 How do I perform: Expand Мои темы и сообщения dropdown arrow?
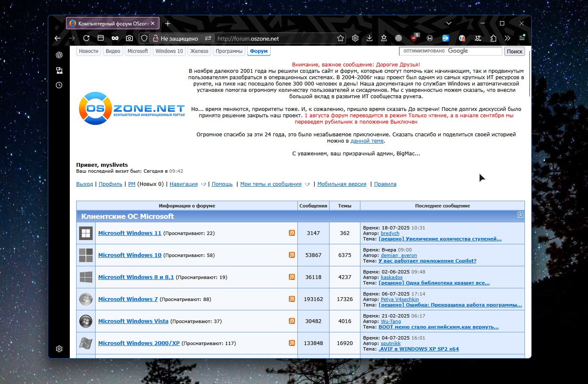coord(308,185)
